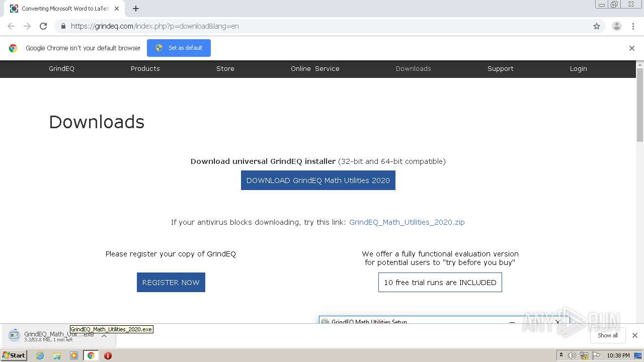View site security lock info
The width and height of the screenshot is (644, 362).
[63, 26]
